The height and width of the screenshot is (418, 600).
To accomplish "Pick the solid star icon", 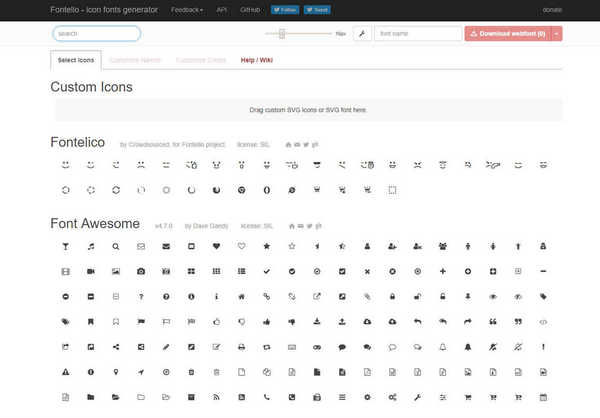I will (267, 246).
